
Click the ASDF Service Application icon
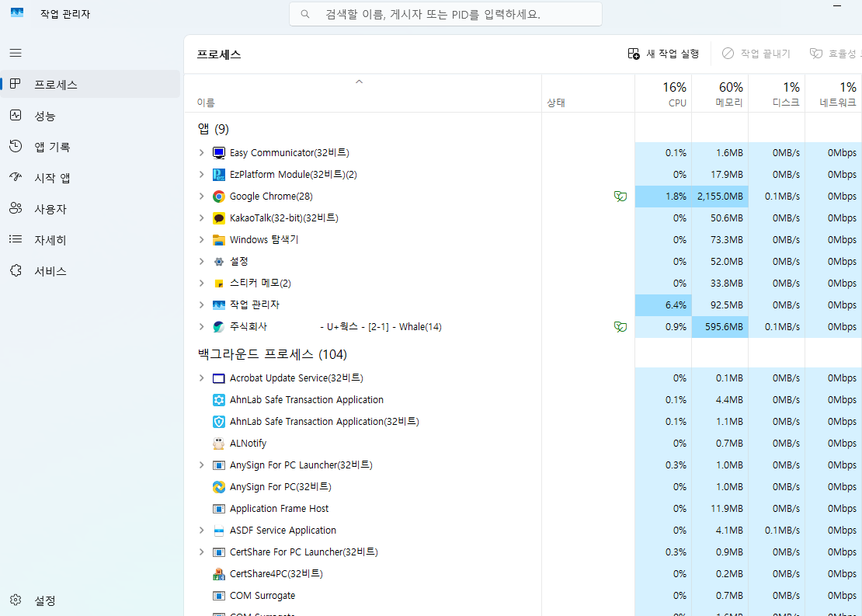[x=219, y=531]
